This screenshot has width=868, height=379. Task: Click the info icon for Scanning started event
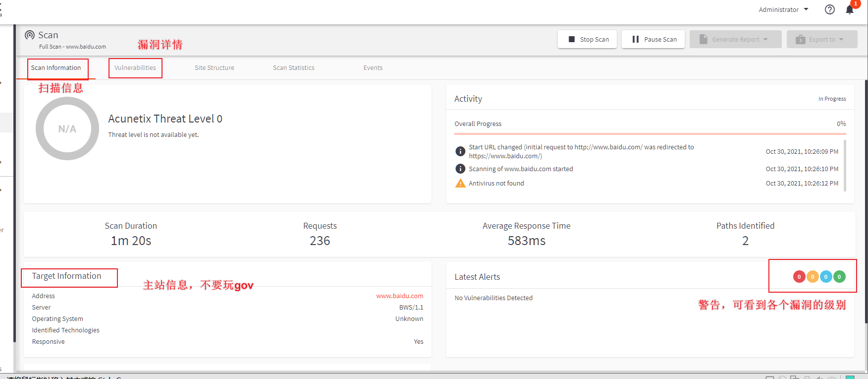(x=460, y=169)
